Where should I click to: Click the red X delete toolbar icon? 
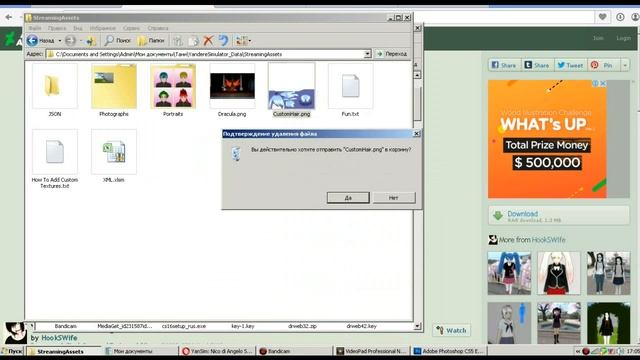pyautogui.click(x=208, y=40)
